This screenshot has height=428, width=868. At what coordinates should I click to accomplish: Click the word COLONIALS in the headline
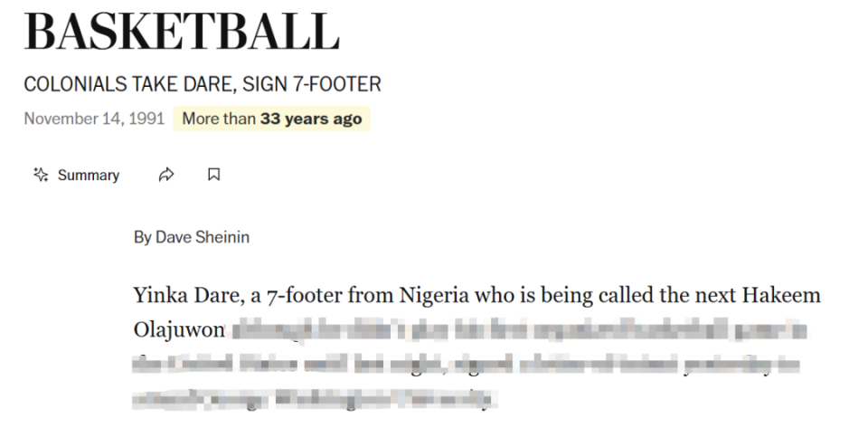[x=75, y=84]
